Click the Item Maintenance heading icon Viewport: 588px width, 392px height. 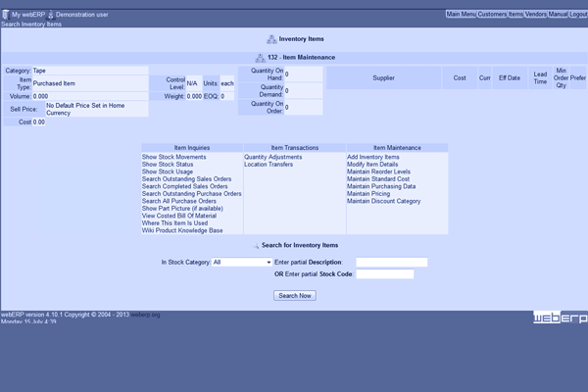[260, 58]
